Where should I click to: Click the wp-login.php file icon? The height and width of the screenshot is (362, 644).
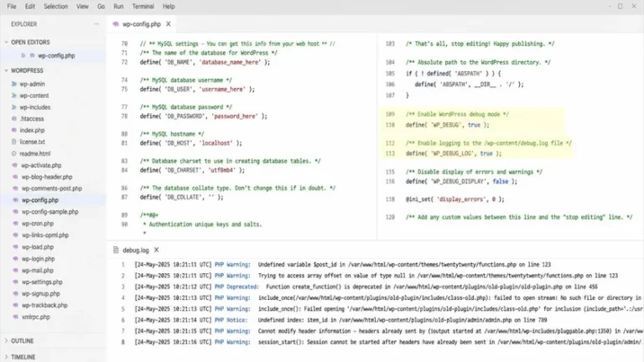coord(15,259)
